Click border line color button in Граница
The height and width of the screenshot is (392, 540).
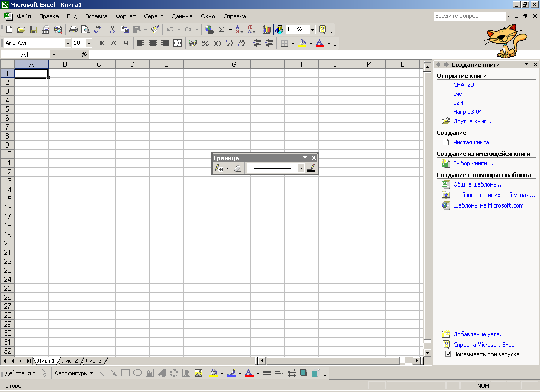(x=311, y=169)
